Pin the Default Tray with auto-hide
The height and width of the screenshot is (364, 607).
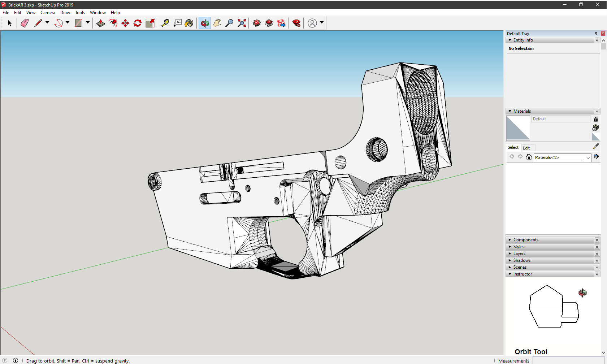click(x=596, y=34)
